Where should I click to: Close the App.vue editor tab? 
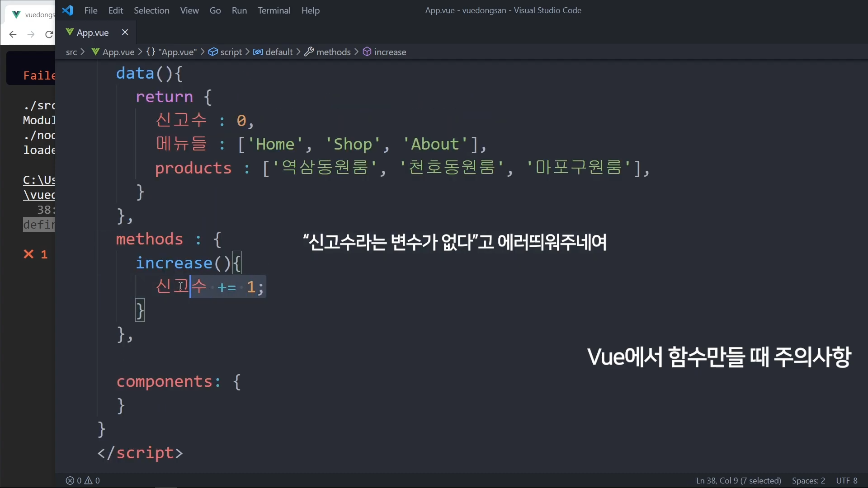(125, 32)
